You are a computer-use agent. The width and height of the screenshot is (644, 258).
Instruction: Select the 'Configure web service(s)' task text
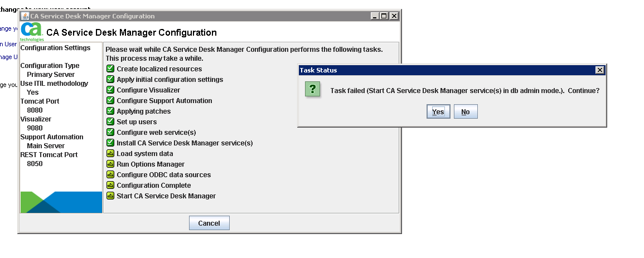click(157, 133)
